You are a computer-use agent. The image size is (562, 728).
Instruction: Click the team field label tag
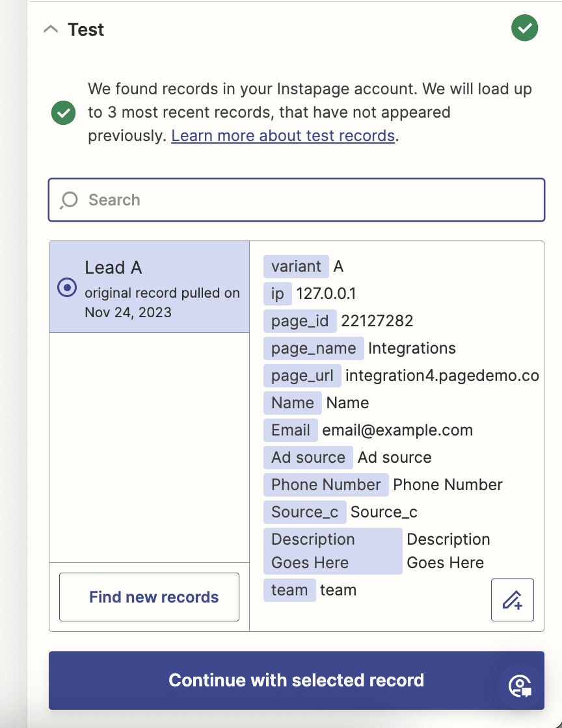click(289, 590)
